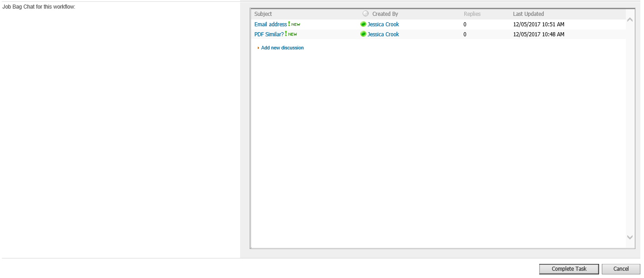Click the scroll up arrow in discussion list
The height and width of the screenshot is (278, 644).
629,20
